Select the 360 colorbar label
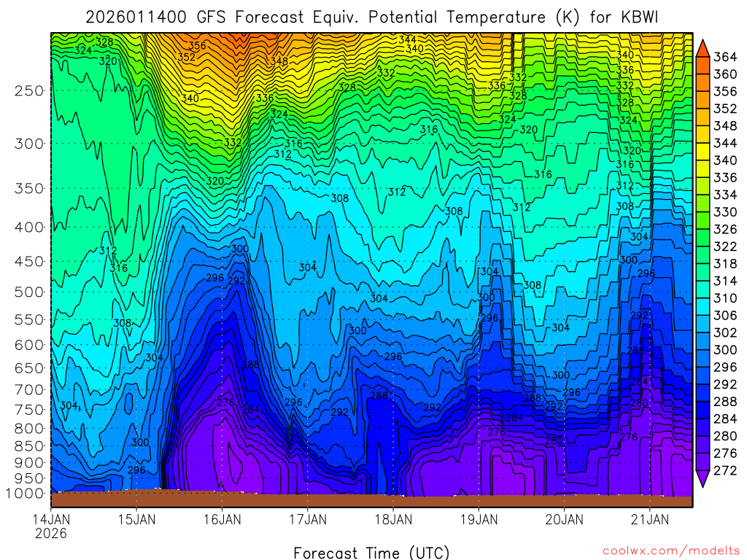The height and width of the screenshot is (560, 747). click(x=725, y=74)
